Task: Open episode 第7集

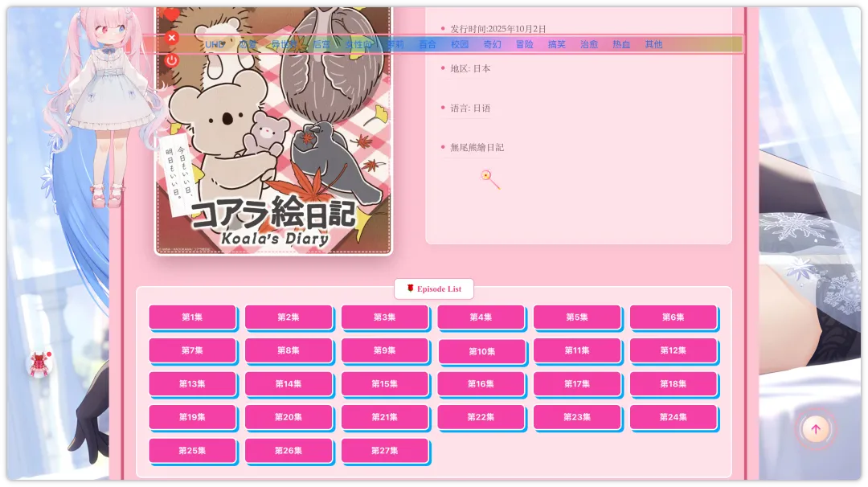Action: tap(192, 350)
